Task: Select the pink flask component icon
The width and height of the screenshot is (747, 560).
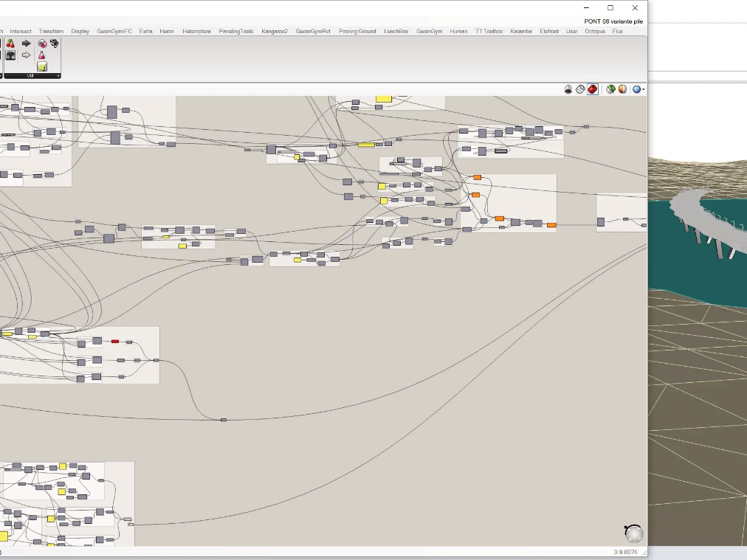Action: point(42,55)
